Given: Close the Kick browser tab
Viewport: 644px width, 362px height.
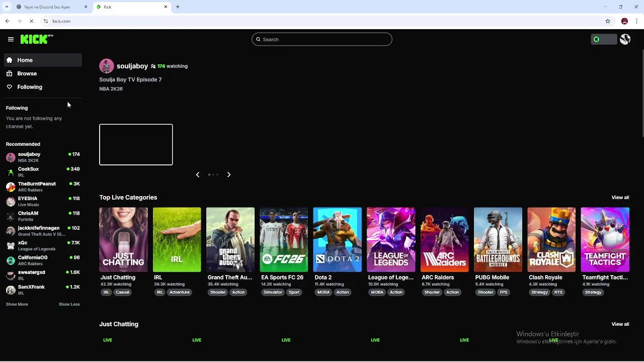Looking at the screenshot, I should [x=166, y=7].
